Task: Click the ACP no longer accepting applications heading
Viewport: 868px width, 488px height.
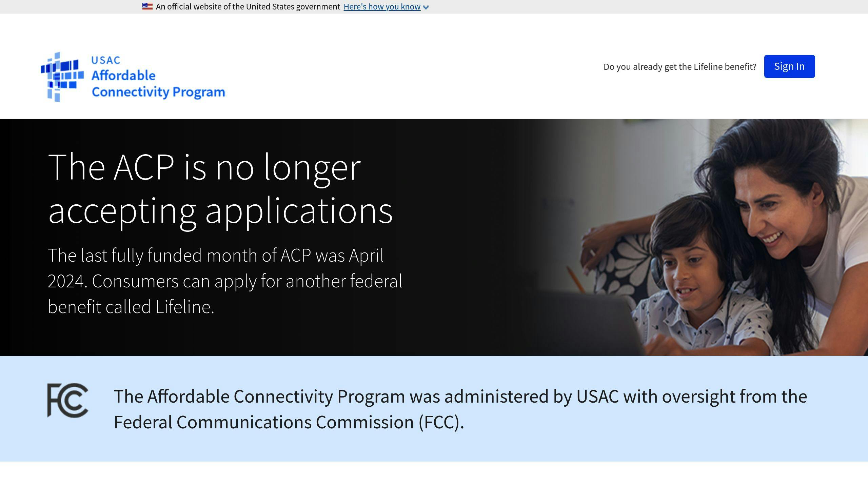Action: coord(220,188)
